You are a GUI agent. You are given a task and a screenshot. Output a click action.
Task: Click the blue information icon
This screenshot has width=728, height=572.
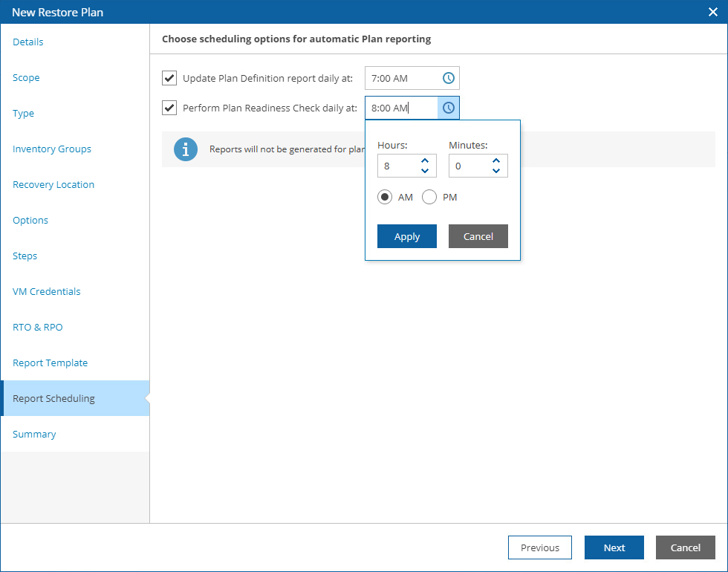(x=185, y=149)
